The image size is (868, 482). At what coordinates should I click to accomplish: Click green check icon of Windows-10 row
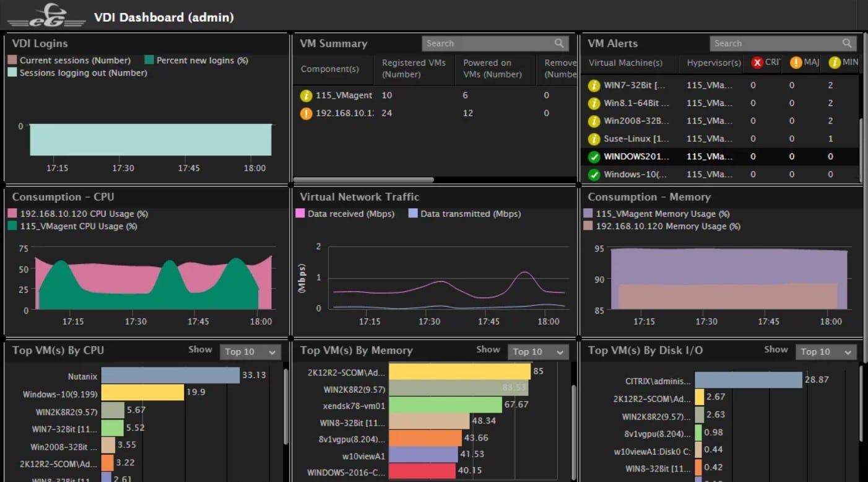point(594,175)
